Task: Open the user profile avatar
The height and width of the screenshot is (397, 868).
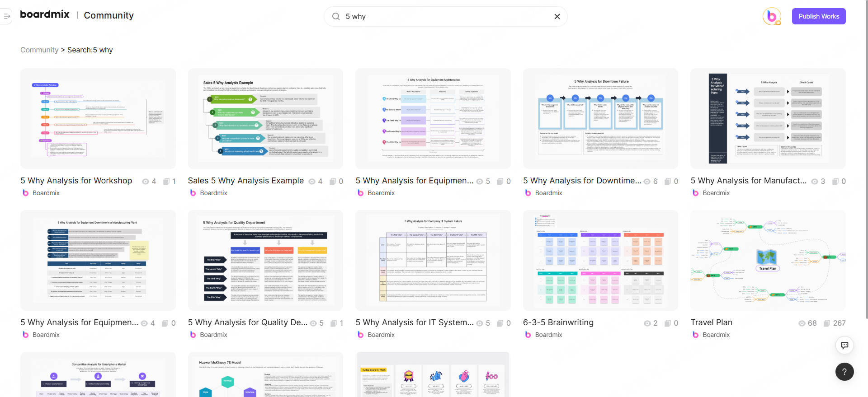Action: pos(771,16)
